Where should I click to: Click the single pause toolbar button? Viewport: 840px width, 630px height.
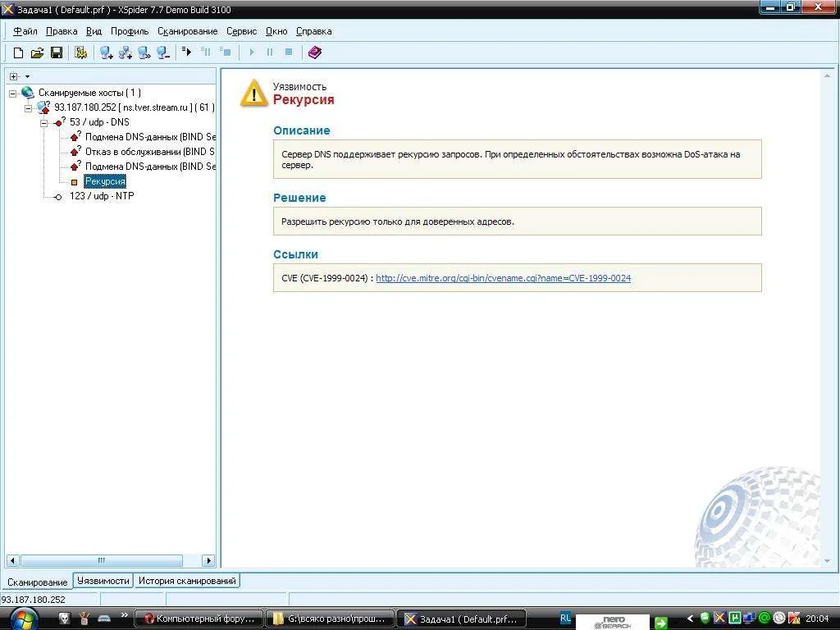click(270, 52)
